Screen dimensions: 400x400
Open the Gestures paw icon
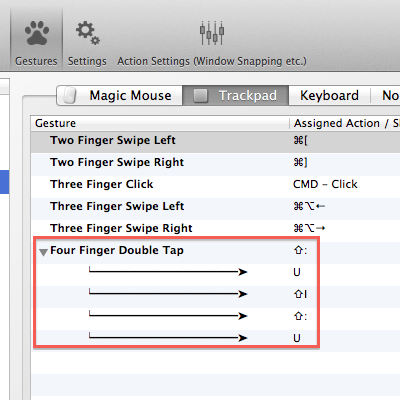tap(37, 33)
